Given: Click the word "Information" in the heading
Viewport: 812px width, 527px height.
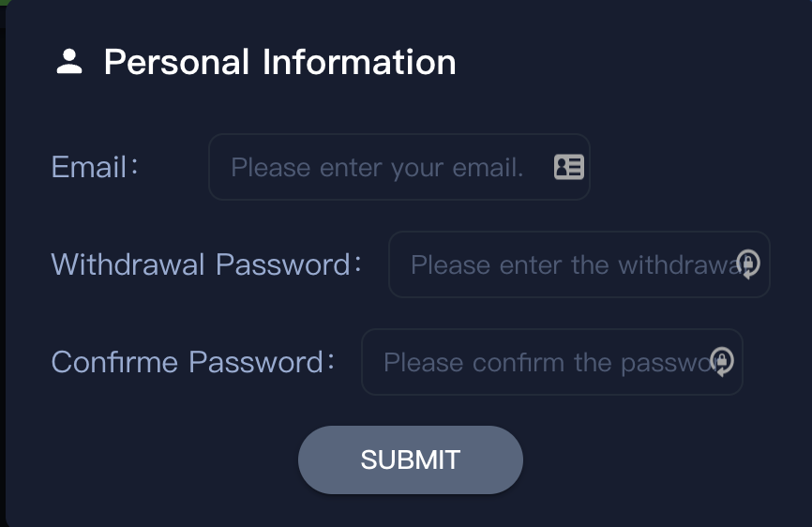Looking at the screenshot, I should (x=359, y=63).
